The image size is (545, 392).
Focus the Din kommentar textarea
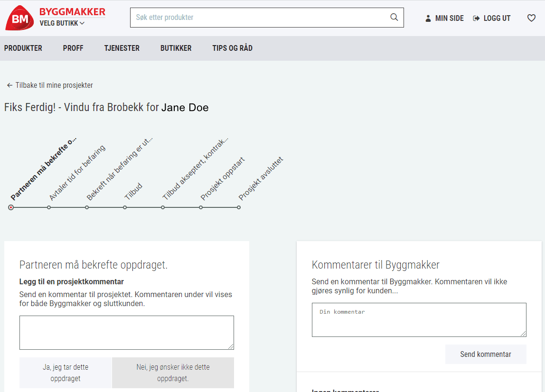(x=419, y=320)
